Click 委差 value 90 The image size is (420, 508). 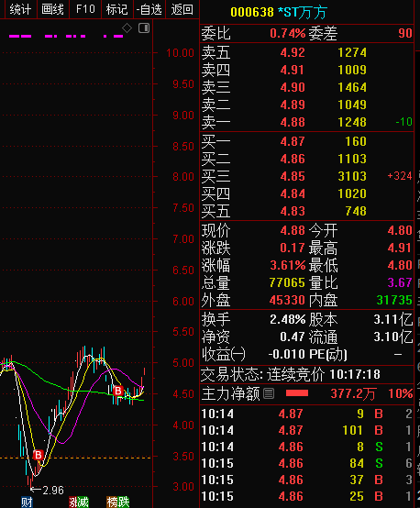[405, 33]
